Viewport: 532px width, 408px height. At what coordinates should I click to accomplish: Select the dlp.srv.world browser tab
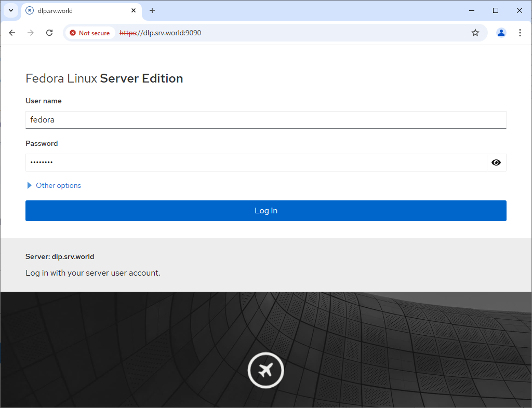click(x=82, y=11)
